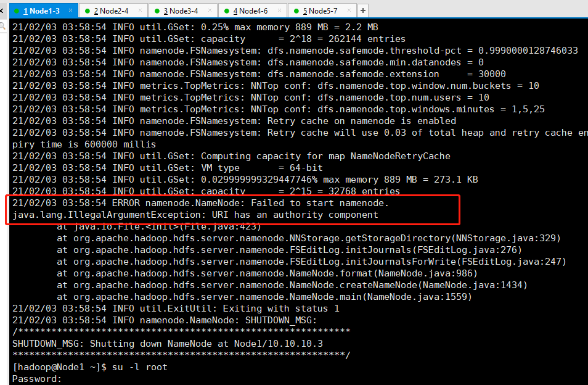Image resolution: width=588 pixels, height=385 pixels.
Task: Click the '0.25% max memory 889 MB' line
Action: (195, 27)
